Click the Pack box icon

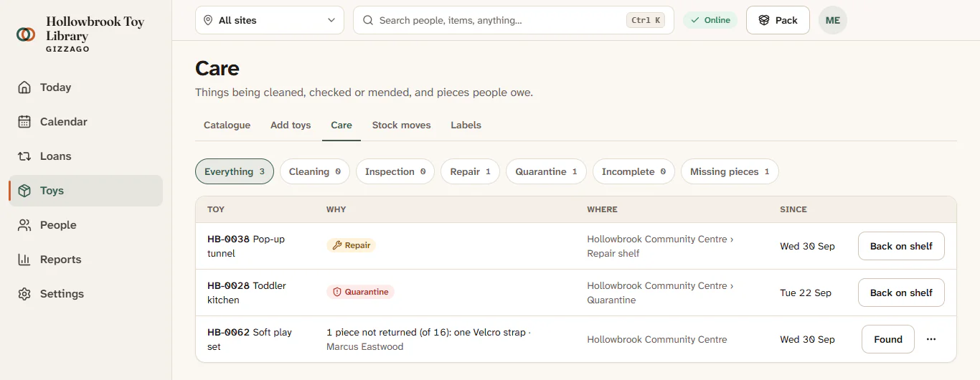click(764, 20)
